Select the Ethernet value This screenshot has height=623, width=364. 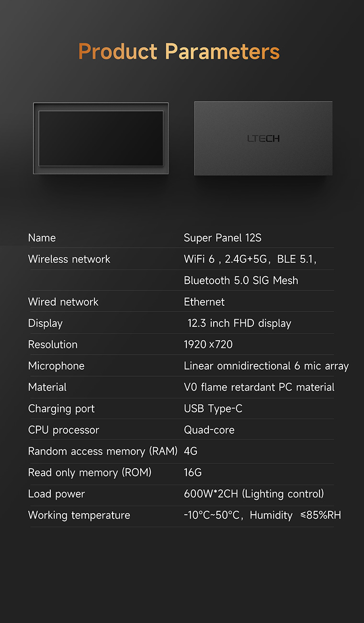204,302
